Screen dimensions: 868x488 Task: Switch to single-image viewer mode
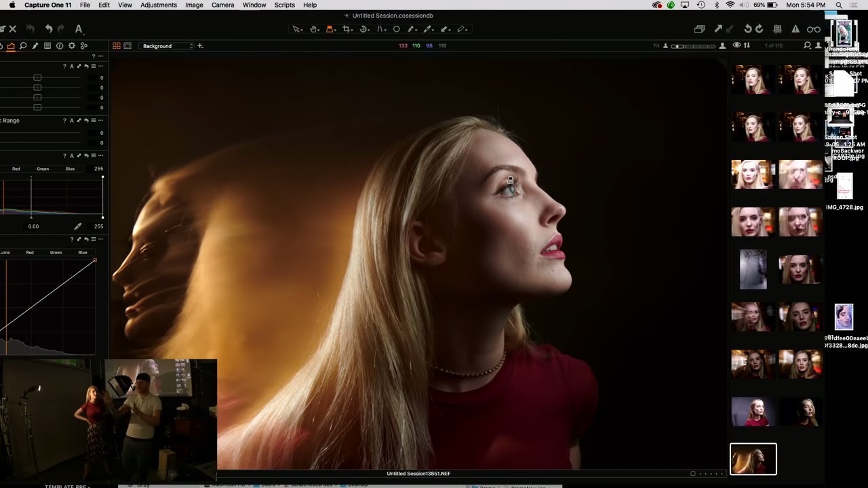coord(127,46)
